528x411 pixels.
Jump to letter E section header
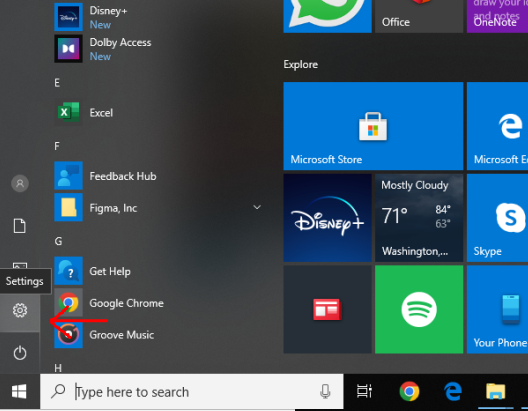[57, 82]
